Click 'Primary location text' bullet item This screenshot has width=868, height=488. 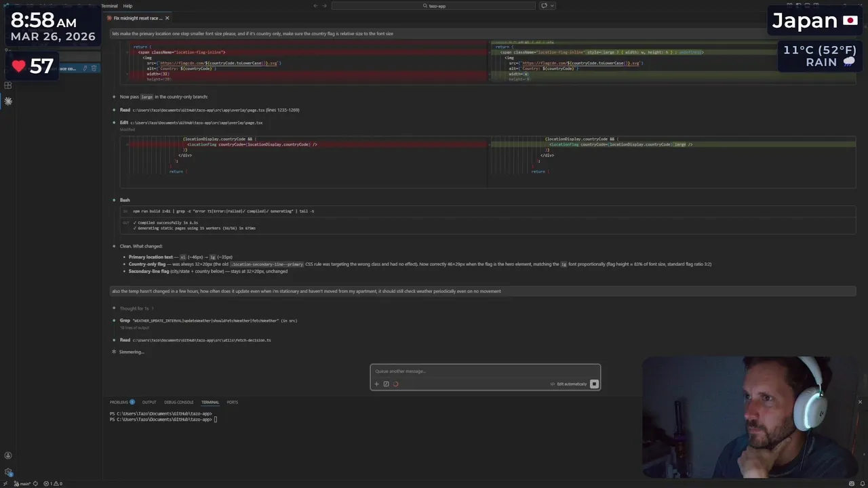tap(180, 257)
